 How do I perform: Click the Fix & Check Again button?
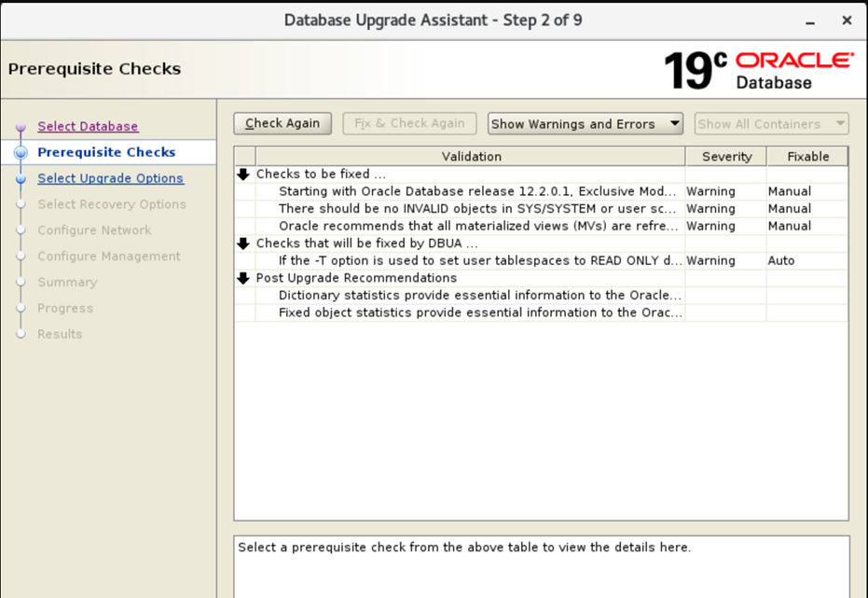[409, 123]
